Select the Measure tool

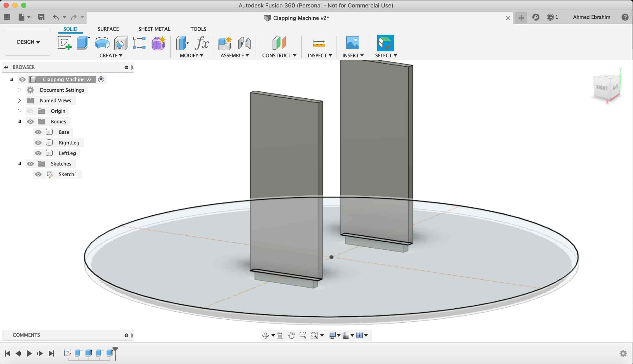tap(319, 43)
